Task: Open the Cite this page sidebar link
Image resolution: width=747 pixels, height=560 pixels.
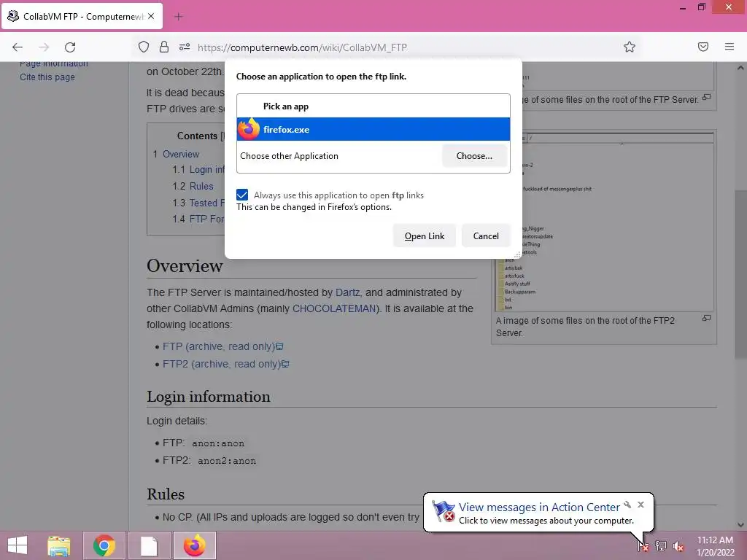Action: click(x=47, y=77)
